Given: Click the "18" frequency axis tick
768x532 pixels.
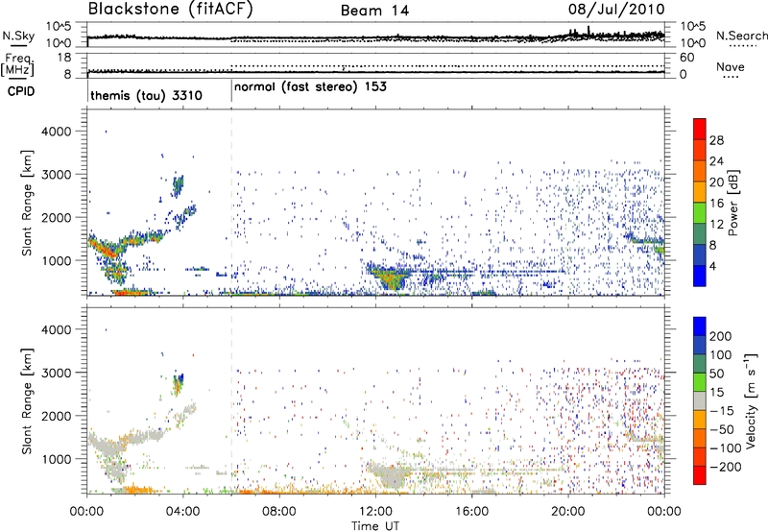Looking at the screenshot, I should pos(63,58).
